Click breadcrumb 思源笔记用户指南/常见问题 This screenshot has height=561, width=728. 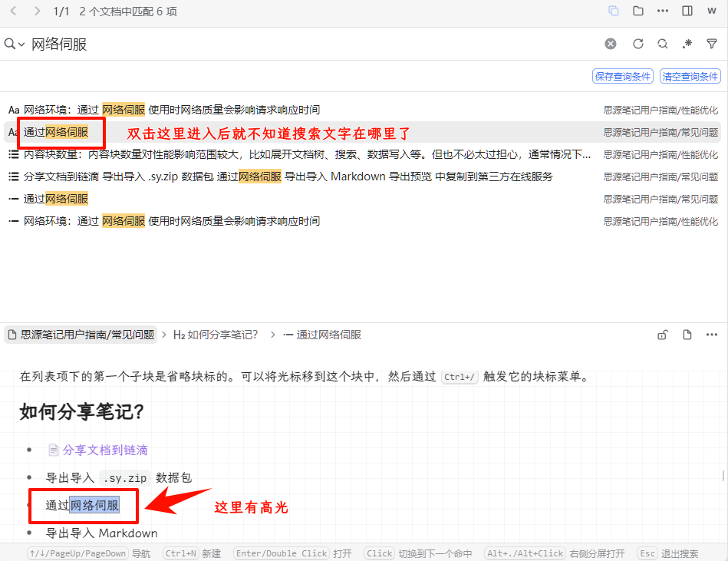[81, 335]
